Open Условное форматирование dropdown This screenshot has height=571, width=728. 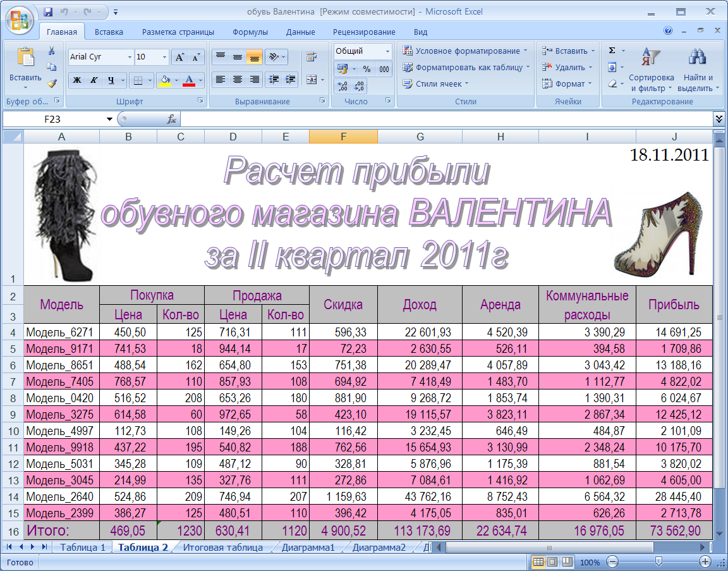point(465,51)
